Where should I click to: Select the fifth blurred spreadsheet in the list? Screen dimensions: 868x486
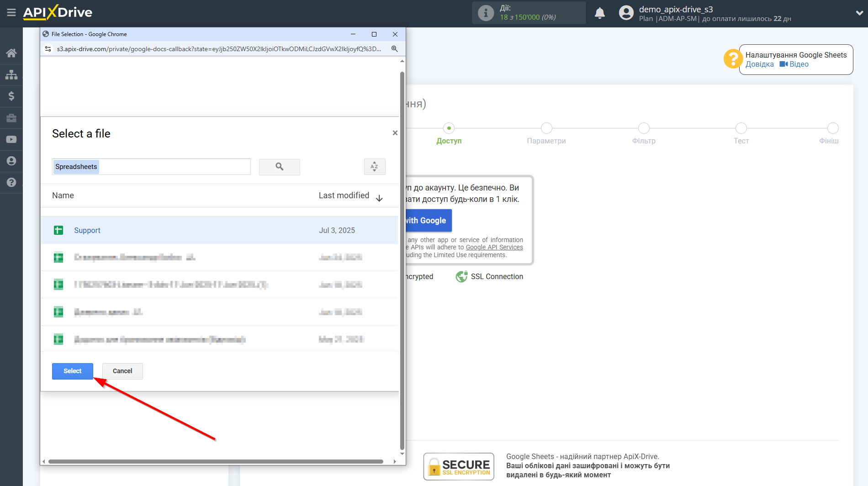point(220,339)
